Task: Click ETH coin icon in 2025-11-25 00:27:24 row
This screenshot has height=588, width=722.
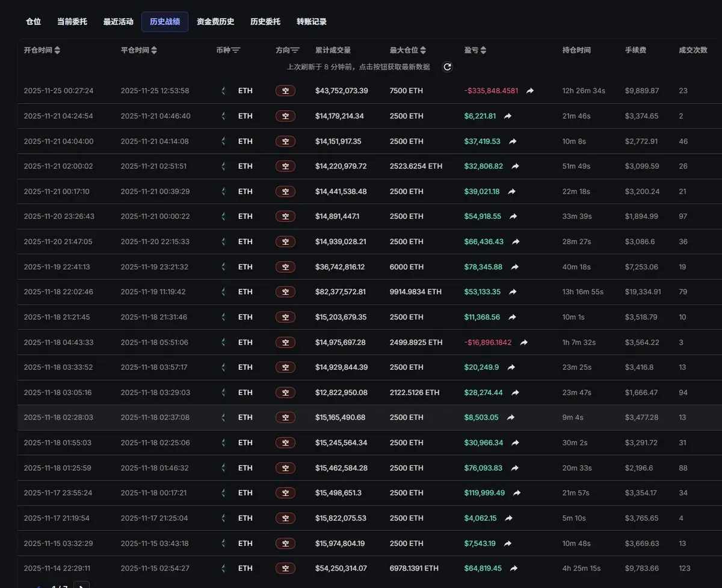Action: pos(224,91)
